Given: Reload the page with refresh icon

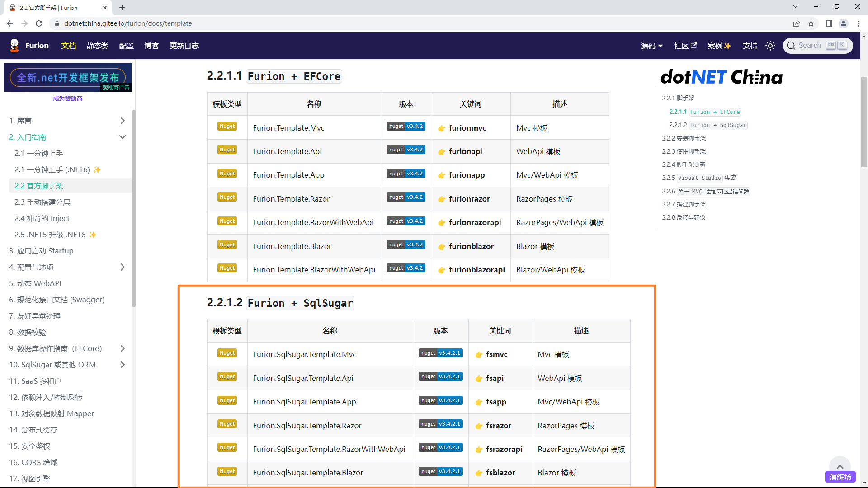Looking at the screenshot, I should point(39,23).
